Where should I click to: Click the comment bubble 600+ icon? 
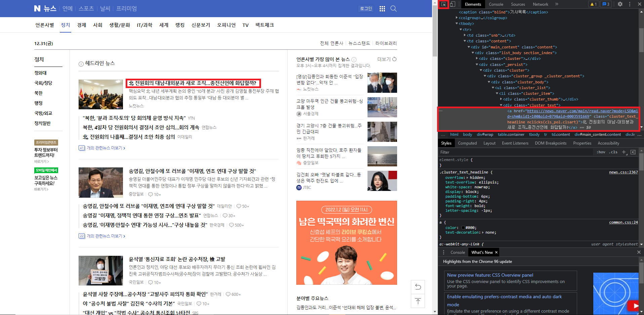[228, 294]
